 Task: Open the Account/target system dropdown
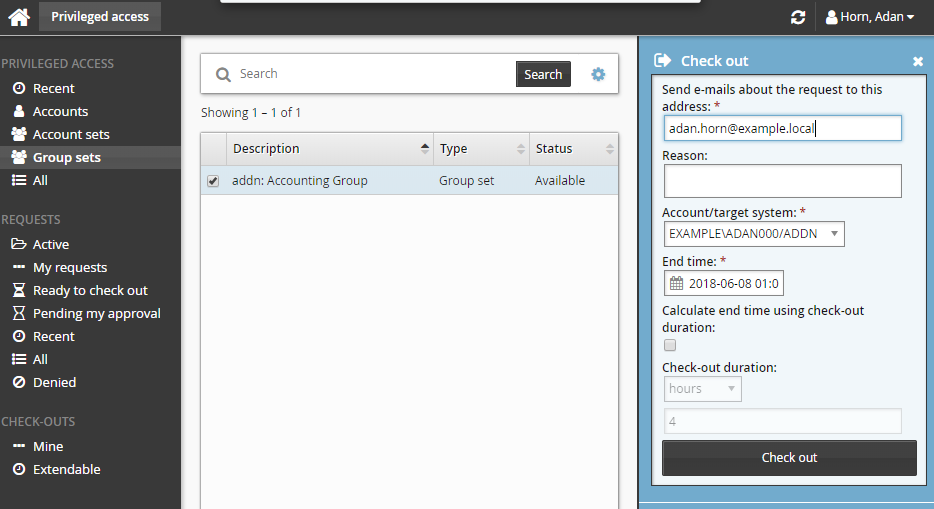click(753, 234)
